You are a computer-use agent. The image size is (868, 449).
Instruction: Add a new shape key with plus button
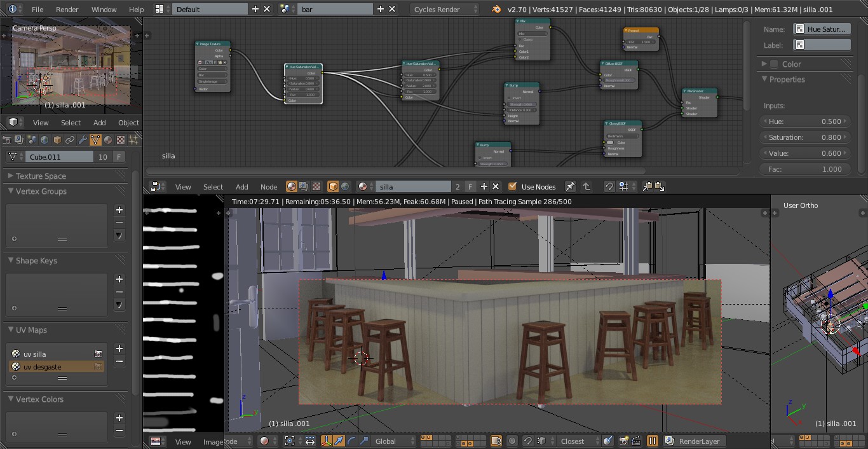[119, 279]
